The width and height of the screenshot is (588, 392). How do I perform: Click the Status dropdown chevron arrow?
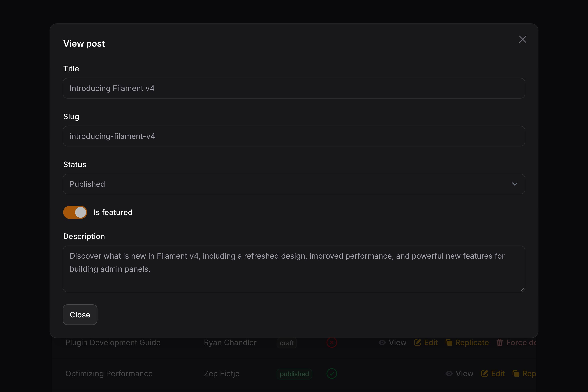pos(514,184)
